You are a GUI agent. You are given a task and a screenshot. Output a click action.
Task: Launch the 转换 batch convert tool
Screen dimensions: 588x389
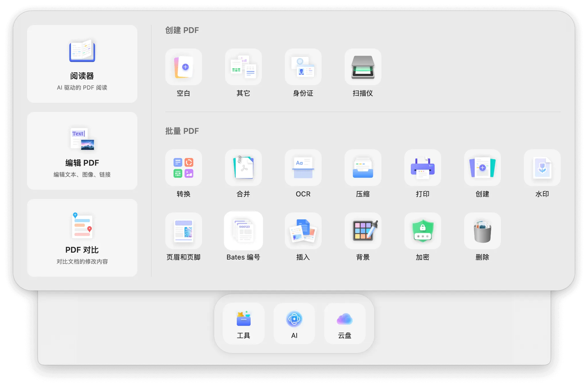pyautogui.click(x=184, y=168)
